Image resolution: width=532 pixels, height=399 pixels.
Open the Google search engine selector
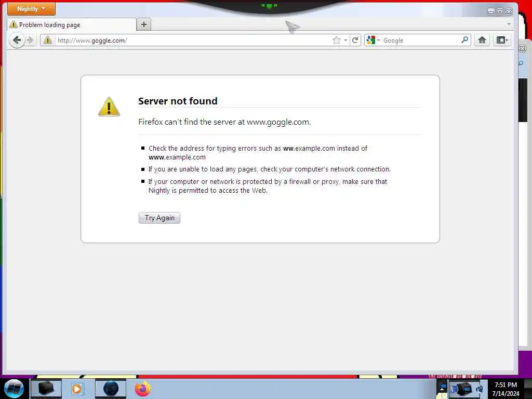pos(373,41)
